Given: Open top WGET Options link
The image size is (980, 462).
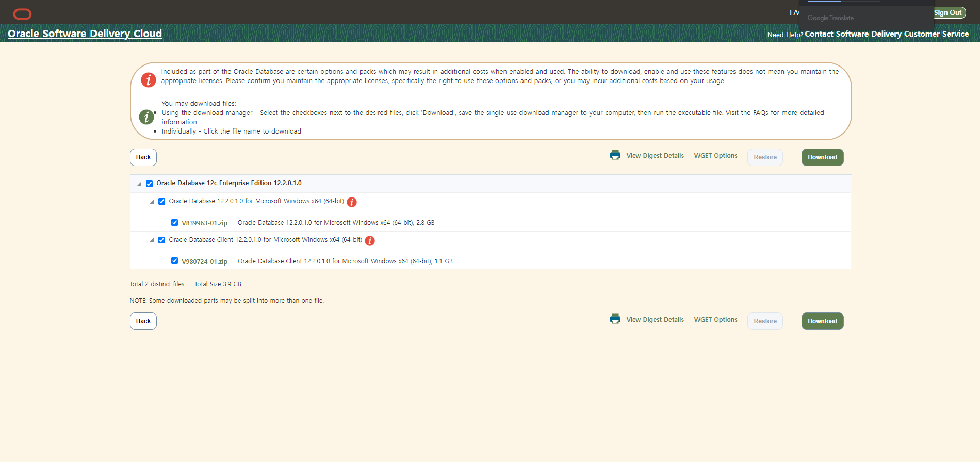Looking at the screenshot, I should (x=715, y=156).
